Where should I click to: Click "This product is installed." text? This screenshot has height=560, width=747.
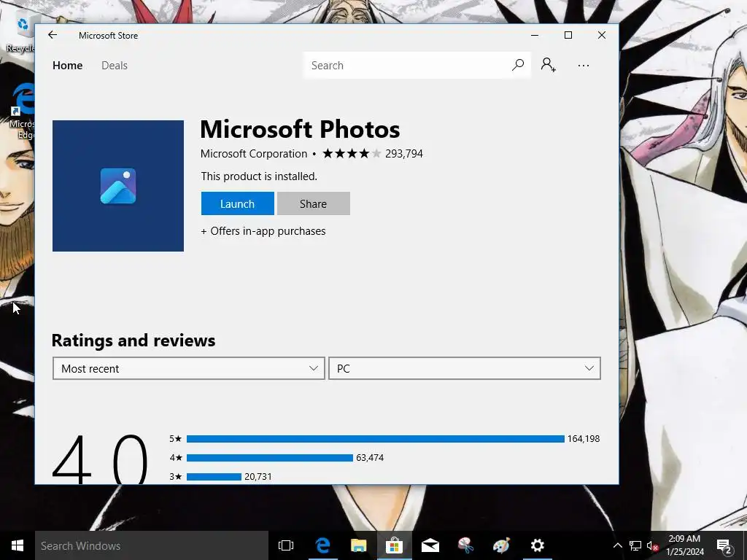coord(259,176)
